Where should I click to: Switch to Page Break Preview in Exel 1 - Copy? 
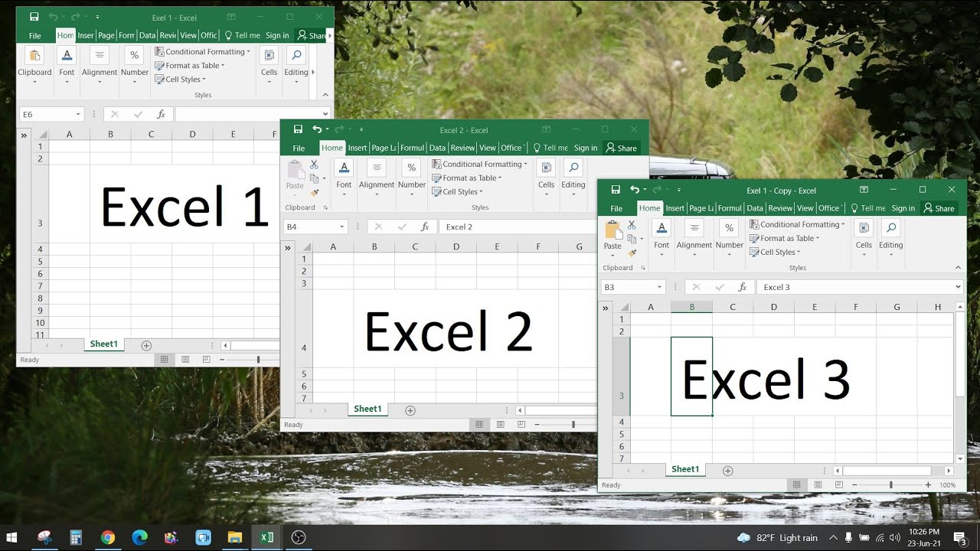[839, 485]
